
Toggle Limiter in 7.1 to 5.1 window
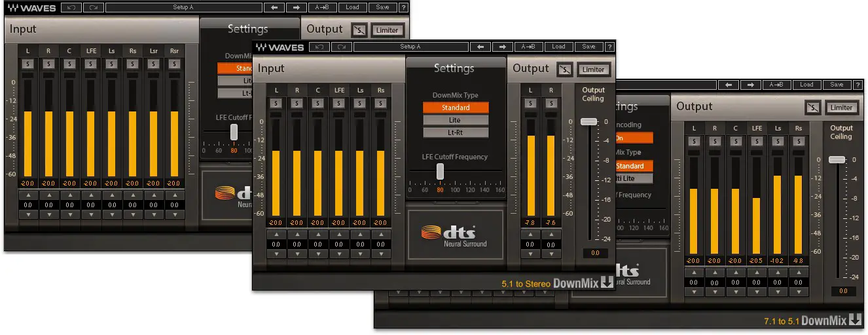coord(842,108)
